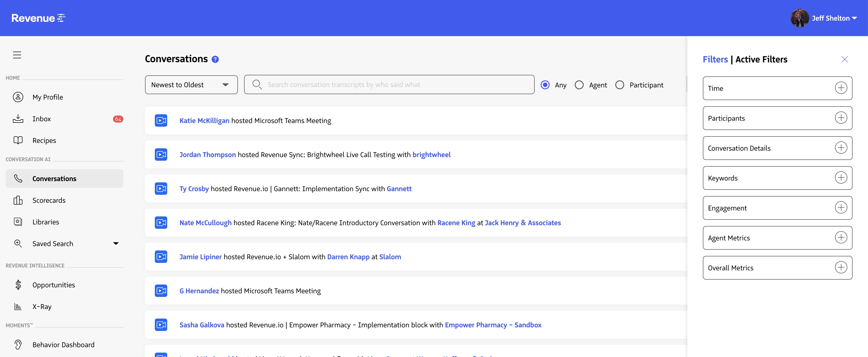Click the video icon beside Katie McKilligan meeting
Viewport: 868px width, 357px height.
[161, 120]
